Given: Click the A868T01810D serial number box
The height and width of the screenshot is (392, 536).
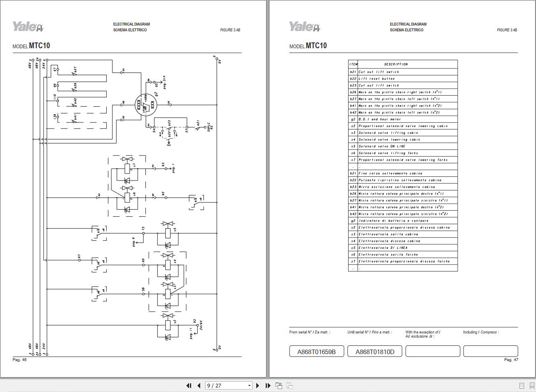Looking at the screenshot, I should coord(374,352).
